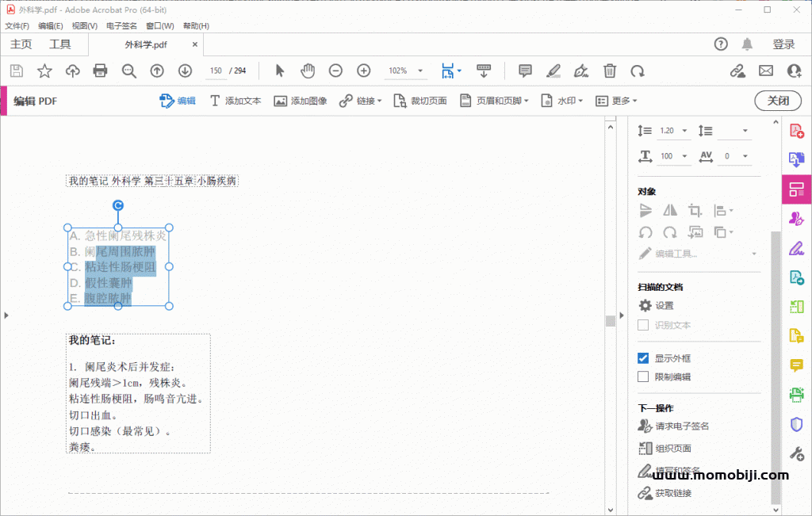Rotate the object counterclockwise
Image resolution: width=812 pixels, height=516 pixels.
coord(645,232)
